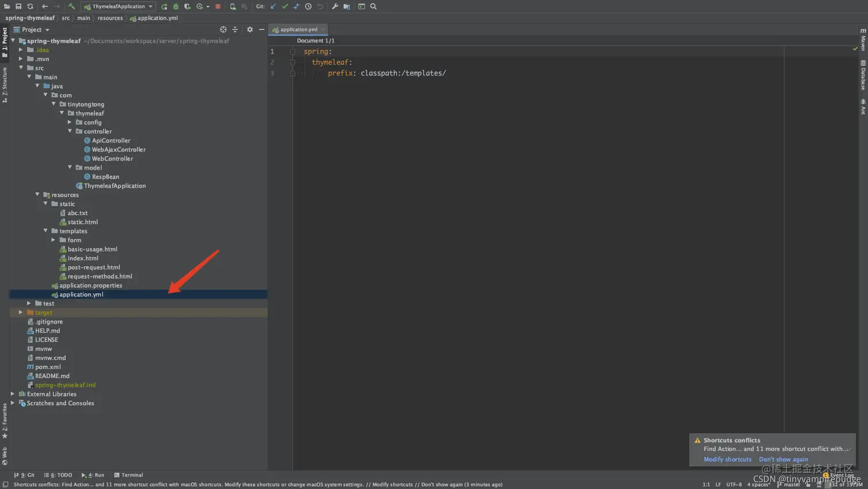Click the Git Commit checkmark icon

click(285, 6)
